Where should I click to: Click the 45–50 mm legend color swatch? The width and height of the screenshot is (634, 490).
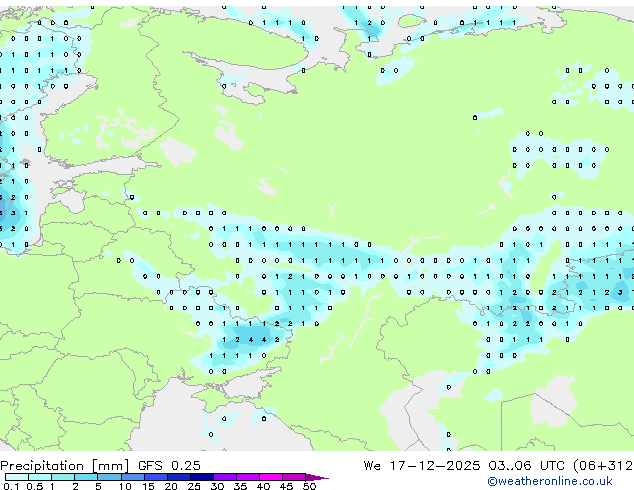[294, 477]
